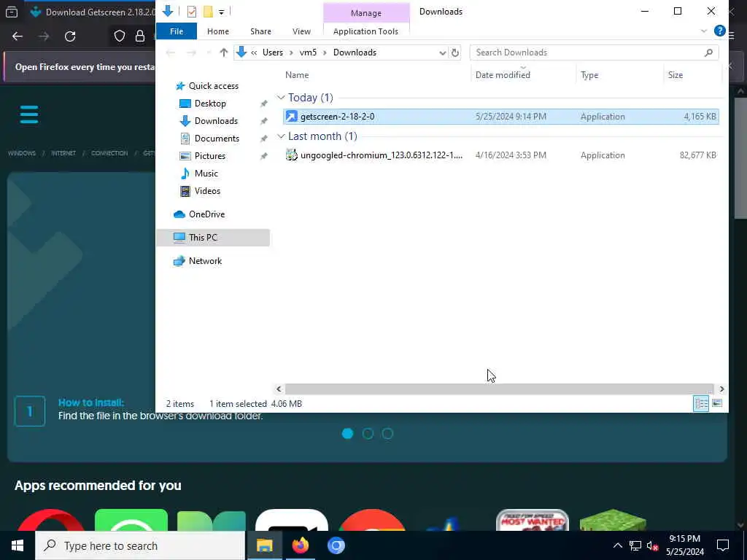Sort files by Date modified column
747x560 pixels.
pos(503,75)
